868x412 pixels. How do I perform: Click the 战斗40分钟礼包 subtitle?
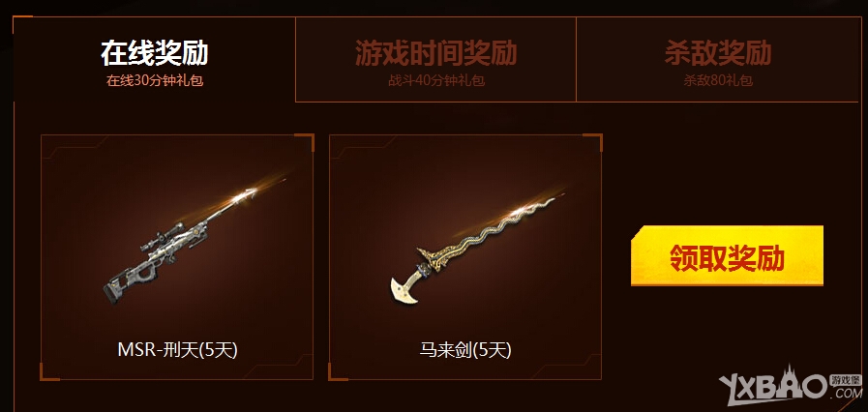point(436,80)
